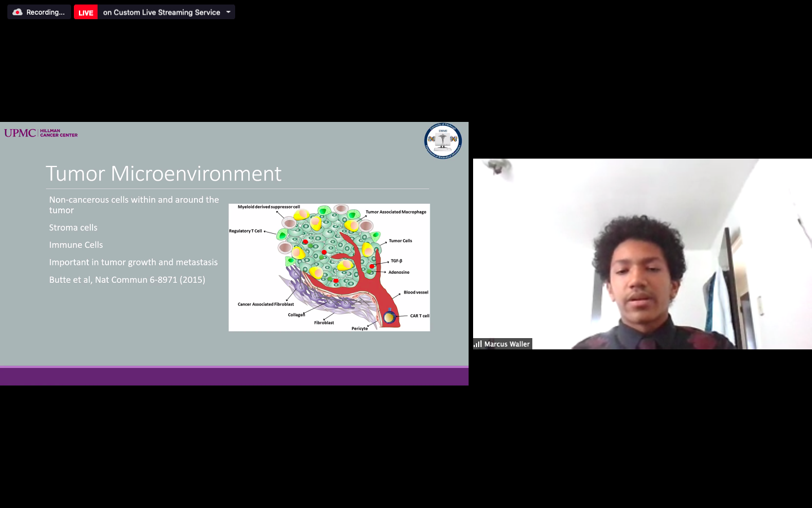
Task: Click the signal strength icon beside Marcus Waller
Action: pos(478,344)
